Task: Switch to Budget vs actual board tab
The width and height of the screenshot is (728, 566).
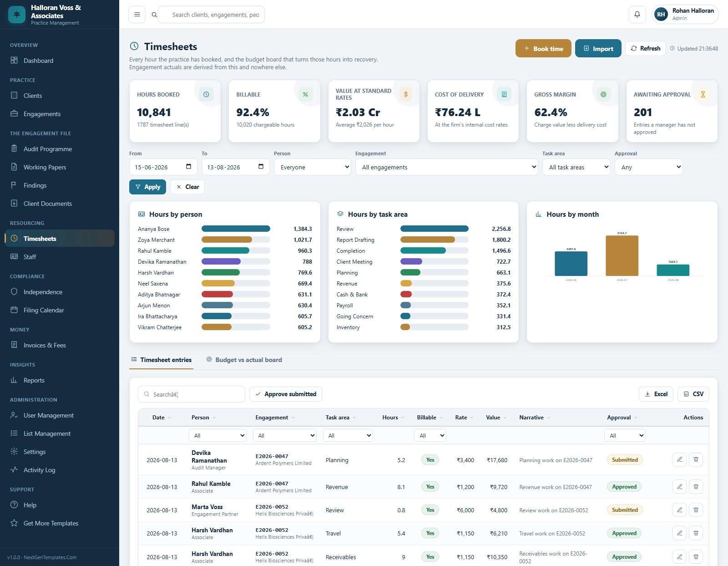Action: [244, 360]
